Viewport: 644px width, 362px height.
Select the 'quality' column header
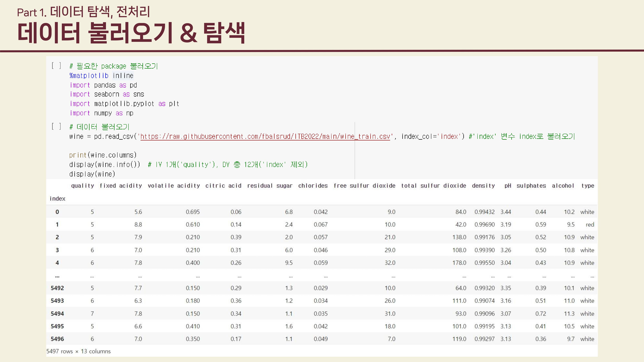(82, 186)
